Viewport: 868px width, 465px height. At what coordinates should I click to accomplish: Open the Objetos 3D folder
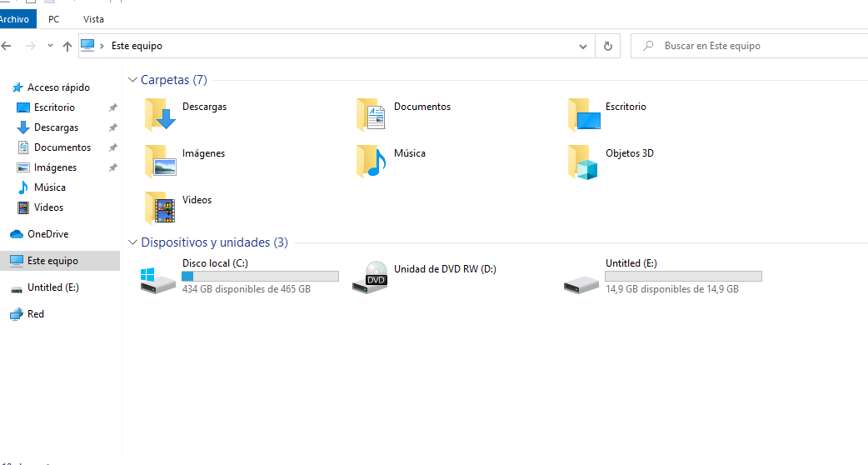tap(584, 162)
